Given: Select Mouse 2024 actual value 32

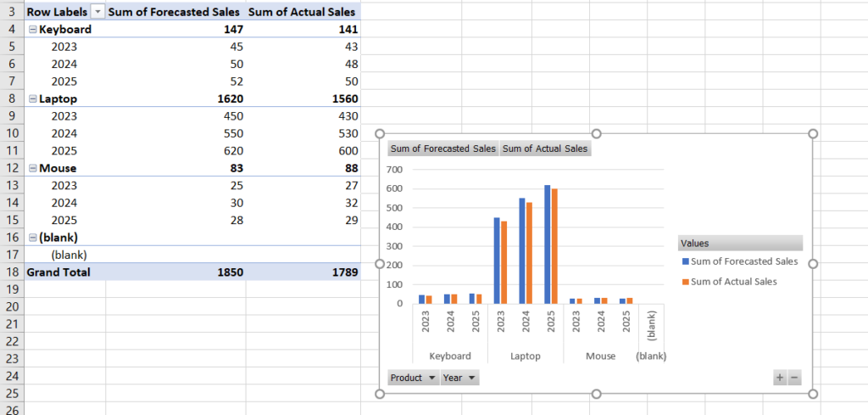Looking at the screenshot, I should 303,203.
